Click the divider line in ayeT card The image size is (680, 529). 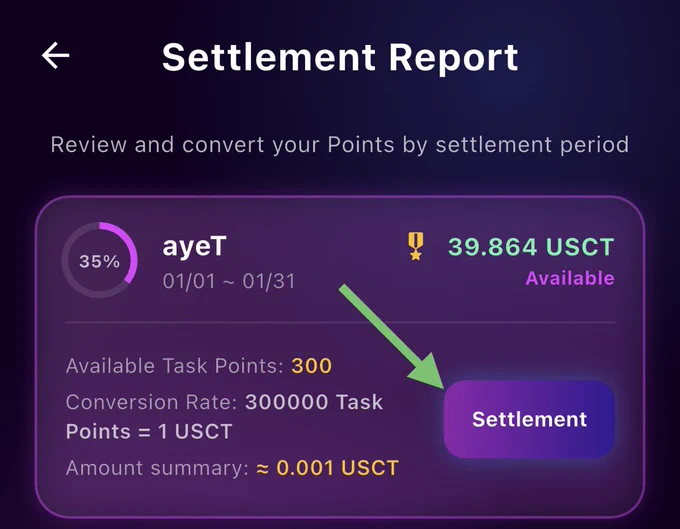pos(340,323)
